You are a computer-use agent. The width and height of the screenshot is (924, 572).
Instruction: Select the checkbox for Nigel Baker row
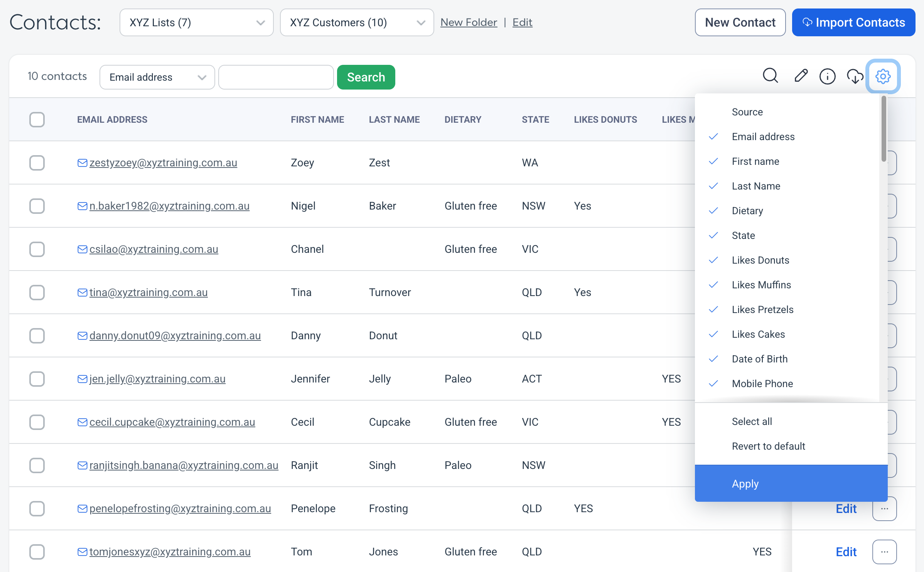click(37, 206)
